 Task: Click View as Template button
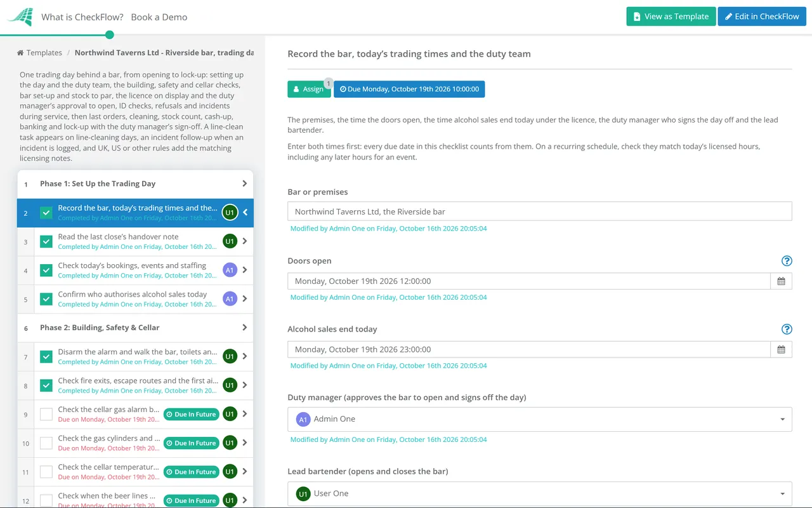coord(671,17)
